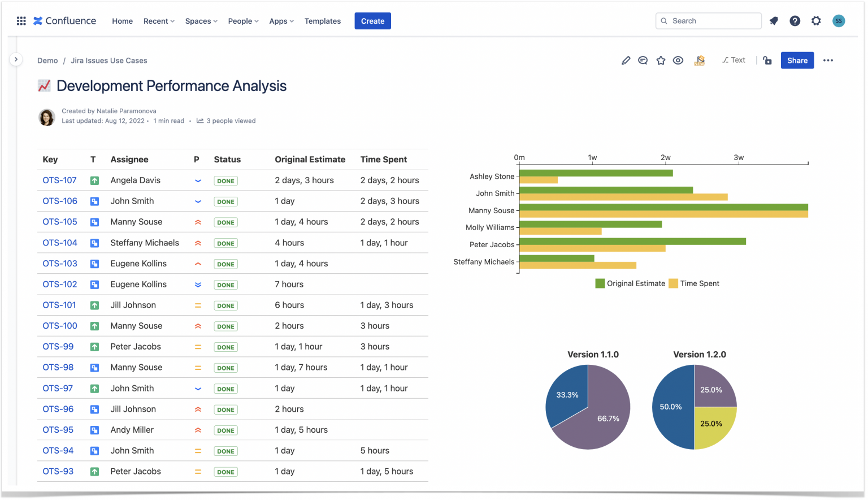Open the Templates menu item

coord(322,21)
